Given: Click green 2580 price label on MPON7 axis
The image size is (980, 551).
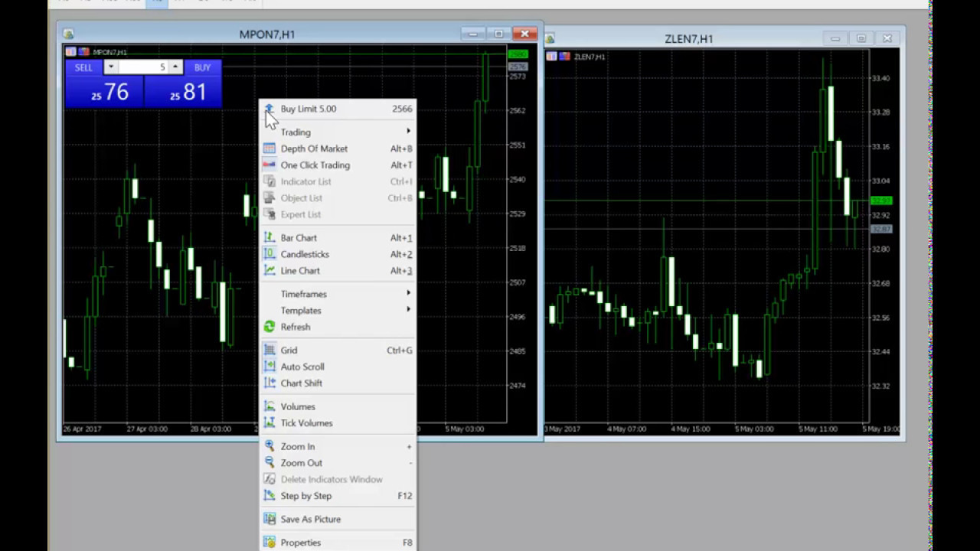Looking at the screenshot, I should (x=518, y=54).
